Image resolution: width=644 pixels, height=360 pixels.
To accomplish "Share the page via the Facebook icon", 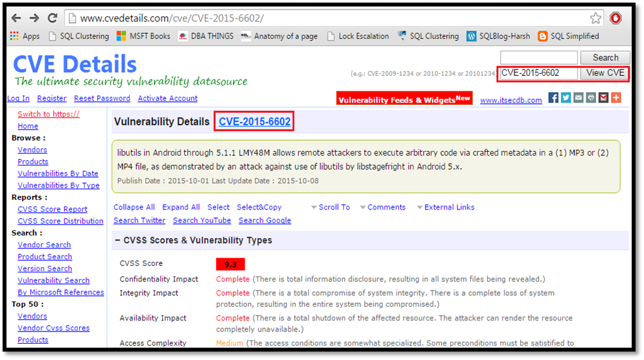I will (553, 98).
